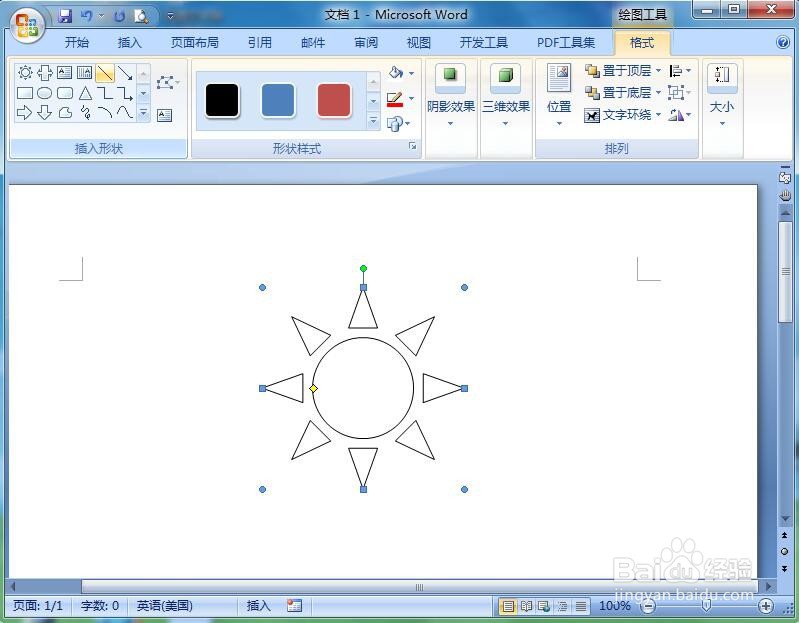Apply the red shape style swatch
Image resolution: width=799 pixels, height=623 pixels.
coord(334,100)
